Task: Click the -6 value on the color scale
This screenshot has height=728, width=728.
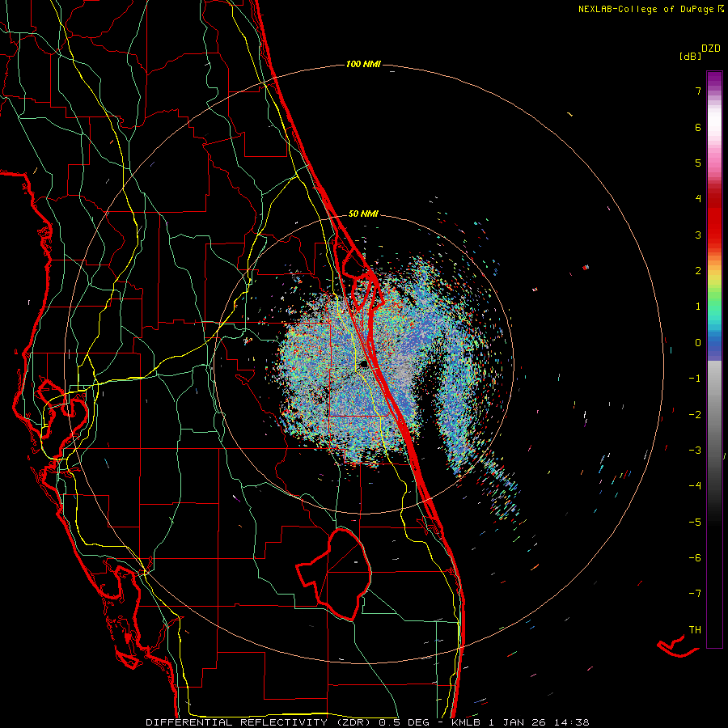Action: pyautogui.click(x=695, y=558)
